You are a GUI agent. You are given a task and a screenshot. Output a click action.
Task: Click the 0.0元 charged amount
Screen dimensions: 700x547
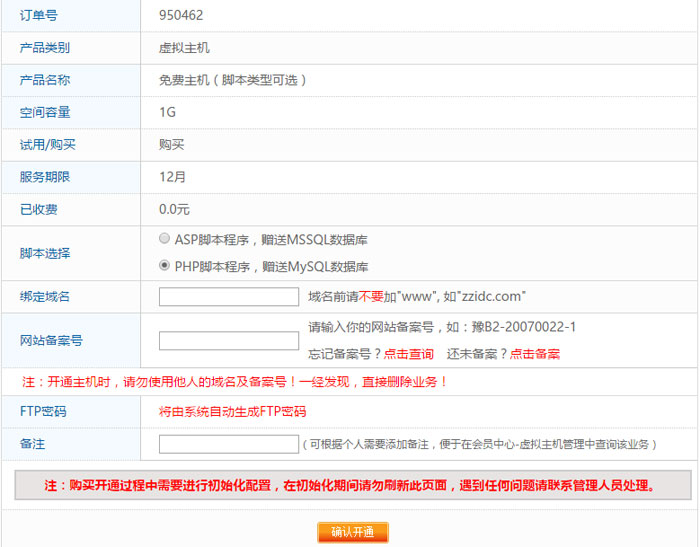(174, 210)
